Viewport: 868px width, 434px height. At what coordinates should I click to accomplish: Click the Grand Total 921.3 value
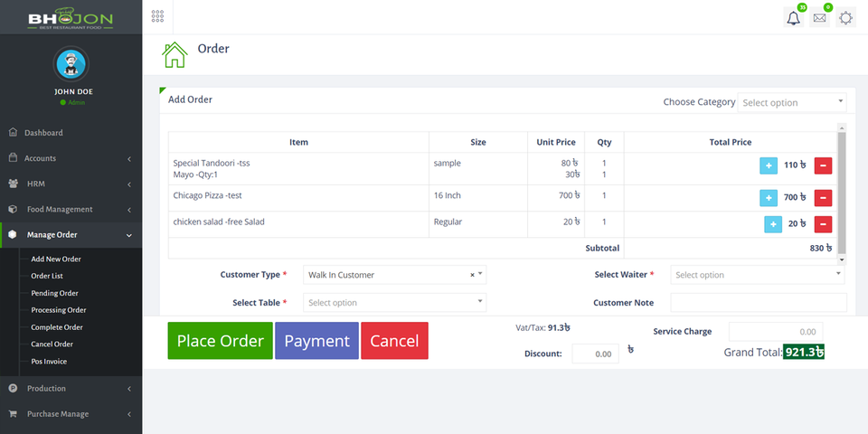tap(804, 353)
